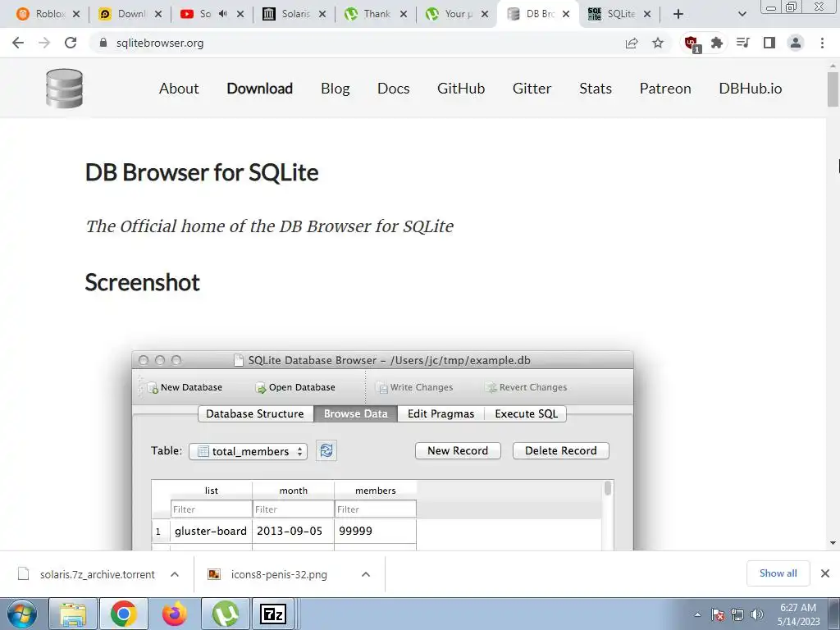Image resolution: width=840 pixels, height=630 pixels.
Task: Expand solaris.7z_archive.torrent download options
Action: tap(175, 574)
